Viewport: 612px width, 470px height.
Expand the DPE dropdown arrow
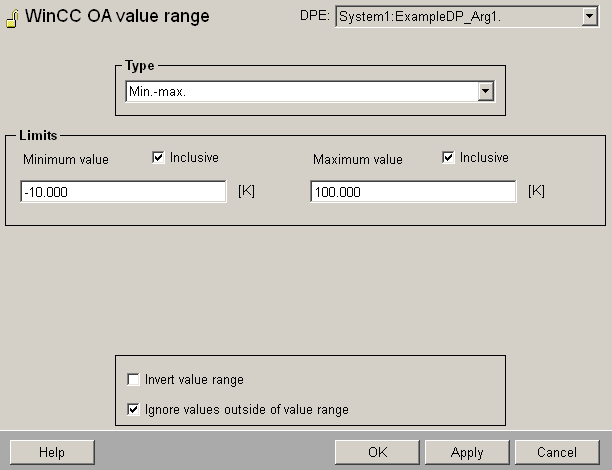click(588, 16)
